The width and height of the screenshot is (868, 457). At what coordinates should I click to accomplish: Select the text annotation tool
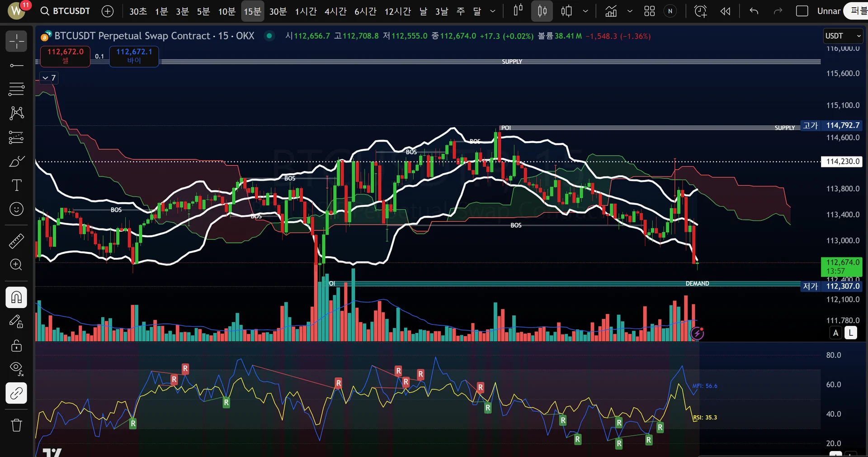coord(16,185)
